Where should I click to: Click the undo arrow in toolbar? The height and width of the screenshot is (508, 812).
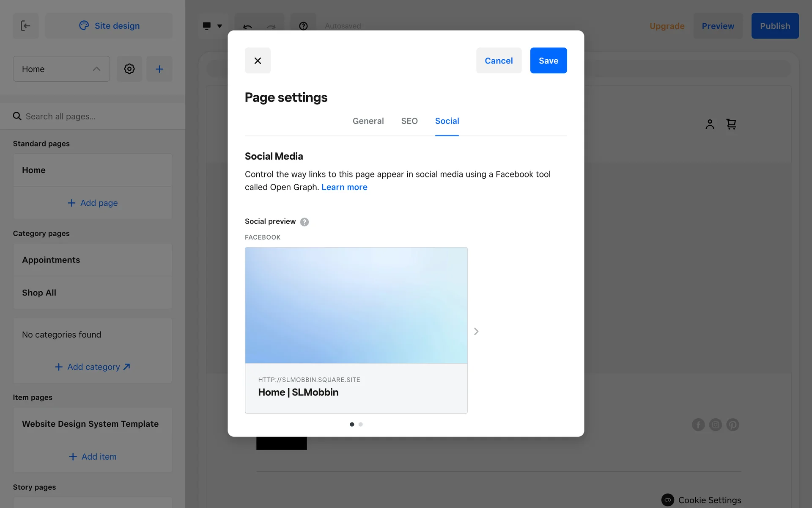[247, 27]
